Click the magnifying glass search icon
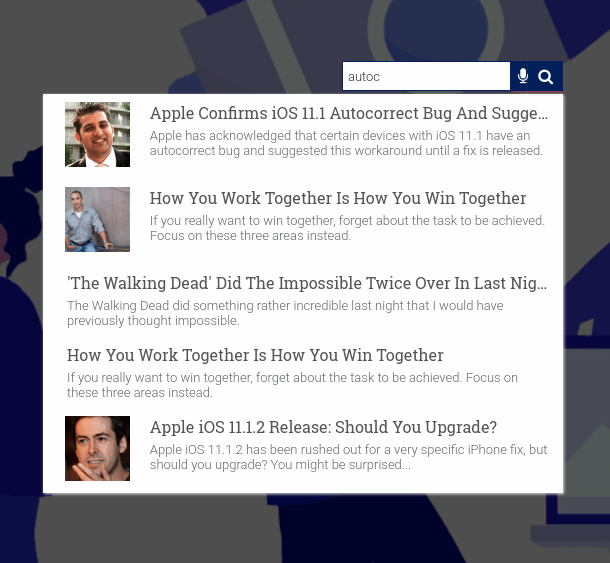This screenshot has width=610, height=563. tap(545, 77)
